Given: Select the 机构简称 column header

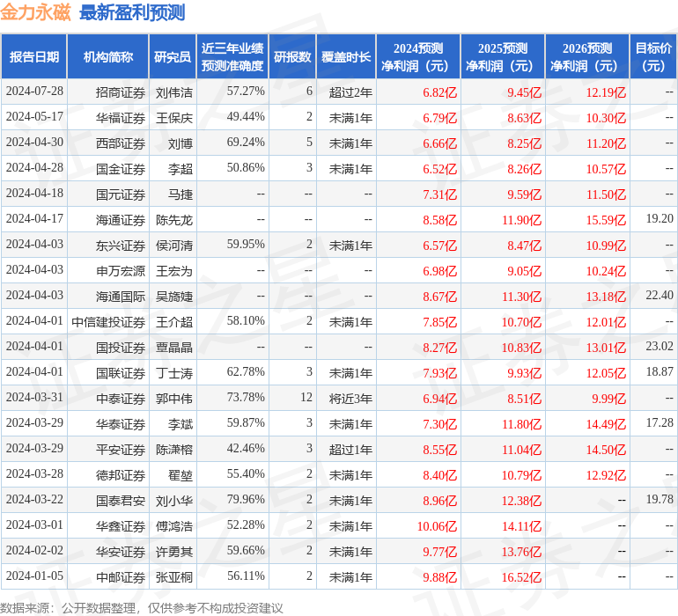Looking at the screenshot, I should (x=108, y=56).
